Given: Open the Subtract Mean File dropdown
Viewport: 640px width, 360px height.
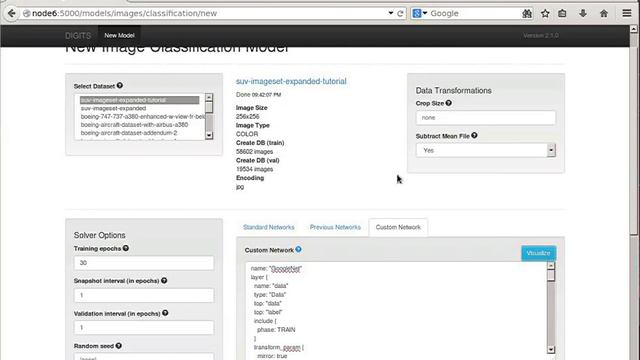Looking at the screenshot, I should (486, 150).
